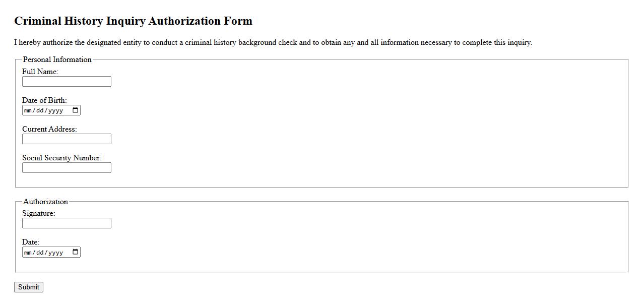Screen dimensions: 644x303
Task: Click into the Signature text box
Action: 67,223
